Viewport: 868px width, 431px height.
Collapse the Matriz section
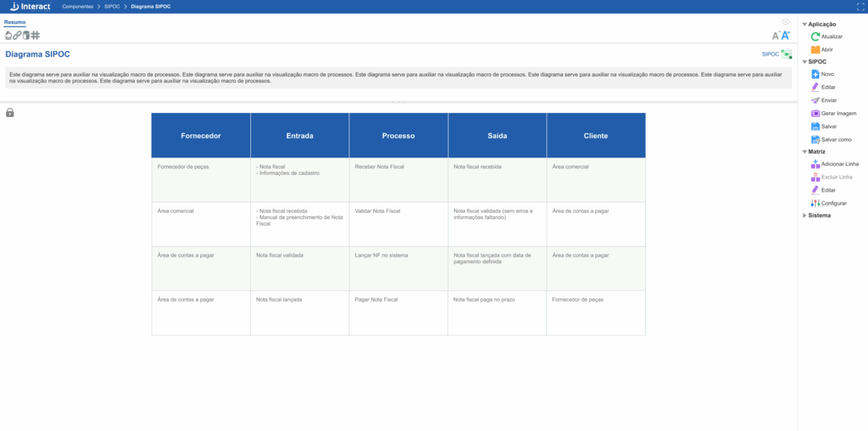pyautogui.click(x=804, y=152)
